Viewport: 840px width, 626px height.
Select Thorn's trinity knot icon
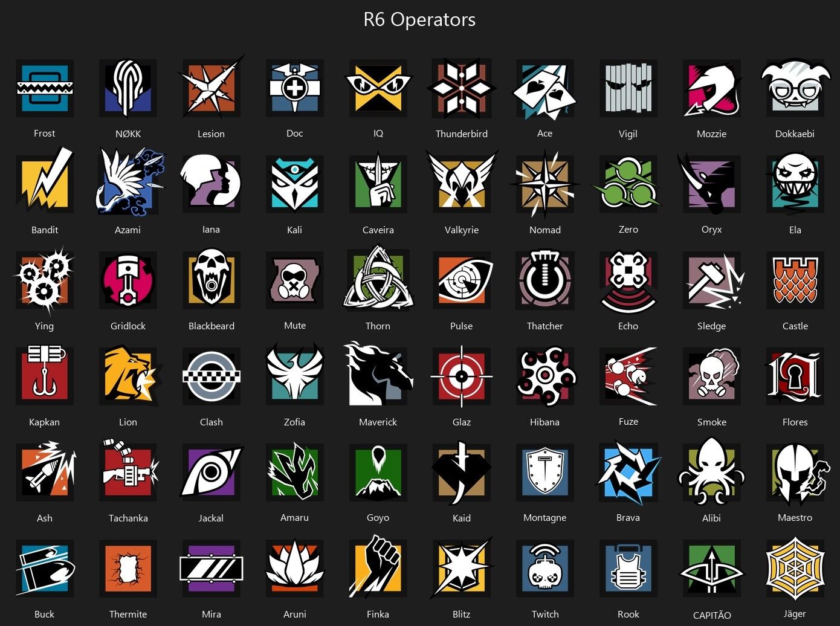(378, 280)
